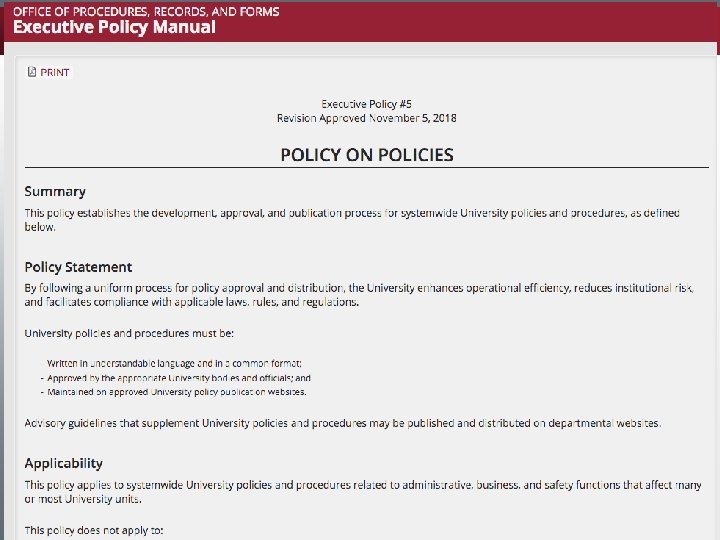This screenshot has height=540, width=720.
Task: Click the Advisory guidelines paragraph
Action: coord(343,423)
